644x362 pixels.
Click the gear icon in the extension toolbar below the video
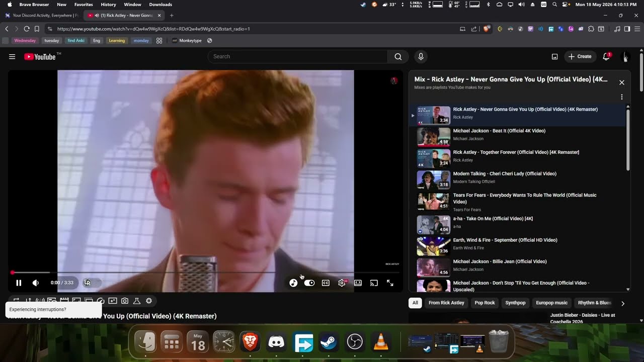tap(149, 301)
